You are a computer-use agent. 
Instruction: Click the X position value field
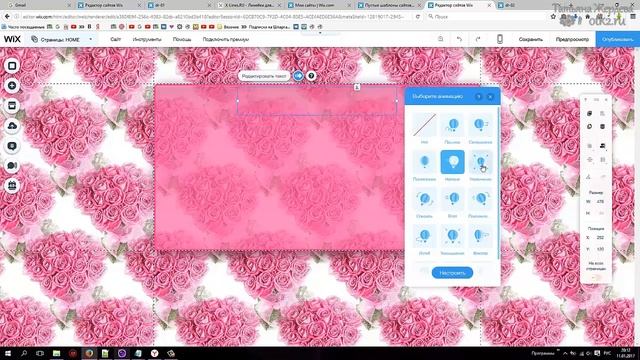pos(600,238)
